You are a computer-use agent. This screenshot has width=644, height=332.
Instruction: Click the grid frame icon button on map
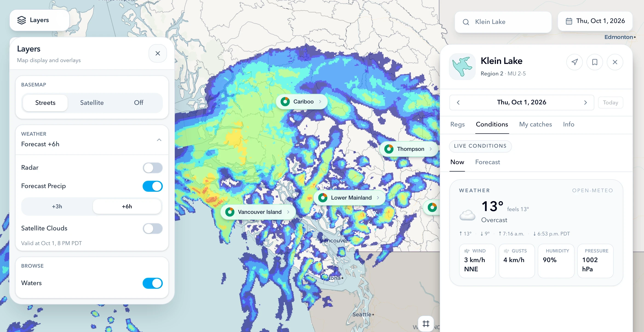click(x=426, y=324)
